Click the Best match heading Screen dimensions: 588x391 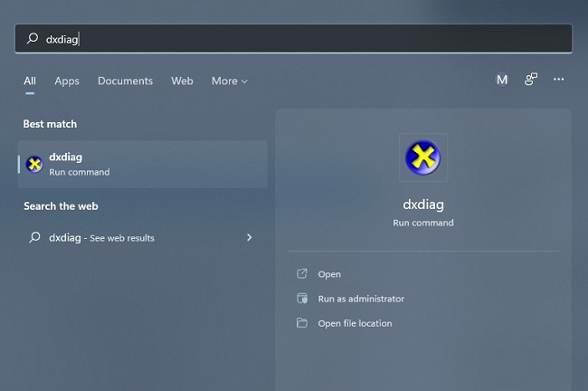coord(50,124)
